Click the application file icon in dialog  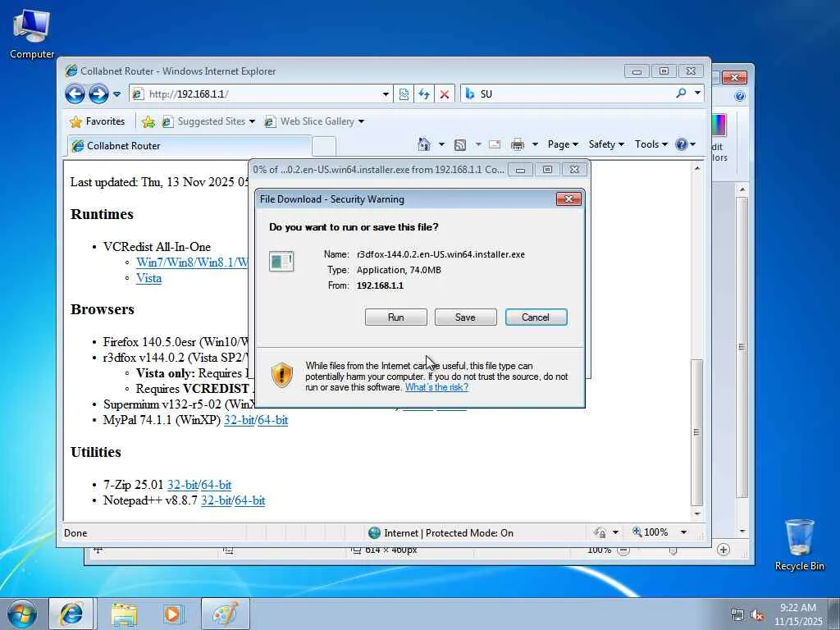point(281,262)
